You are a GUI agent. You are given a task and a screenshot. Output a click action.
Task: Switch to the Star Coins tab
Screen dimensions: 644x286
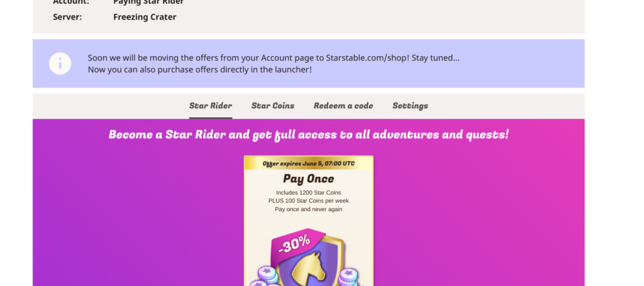(273, 106)
